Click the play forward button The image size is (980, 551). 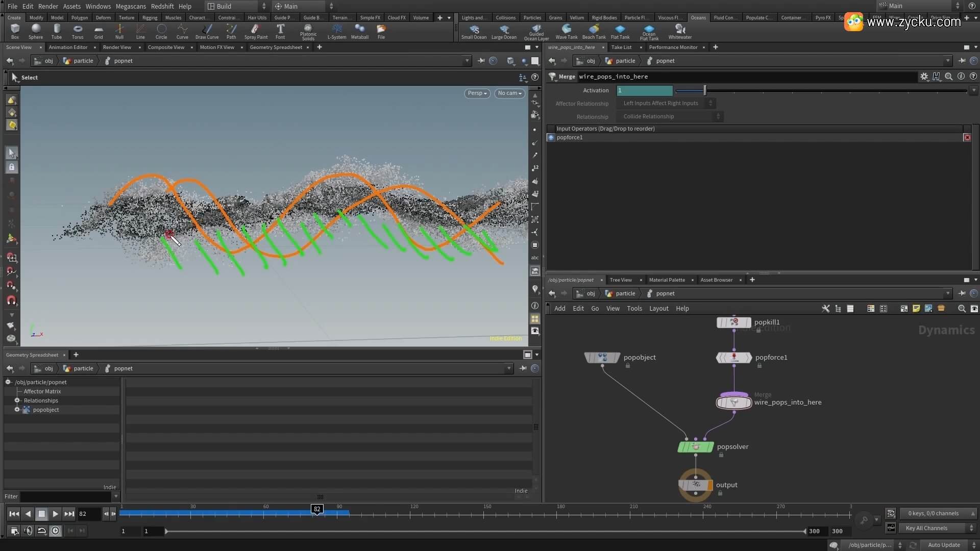(55, 514)
